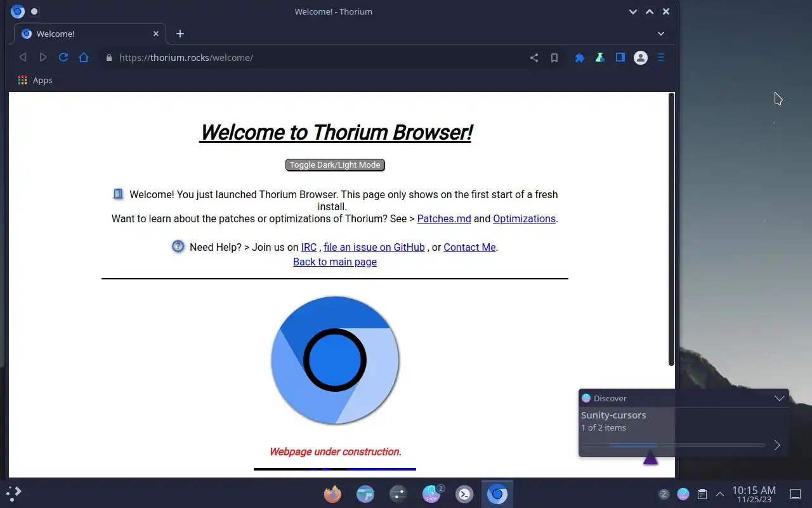This screenshot has width=812, height=508.
Task: Click the 'Sunity-cursors' notification title
Action: pyautogui.click(x=613, y=415)
